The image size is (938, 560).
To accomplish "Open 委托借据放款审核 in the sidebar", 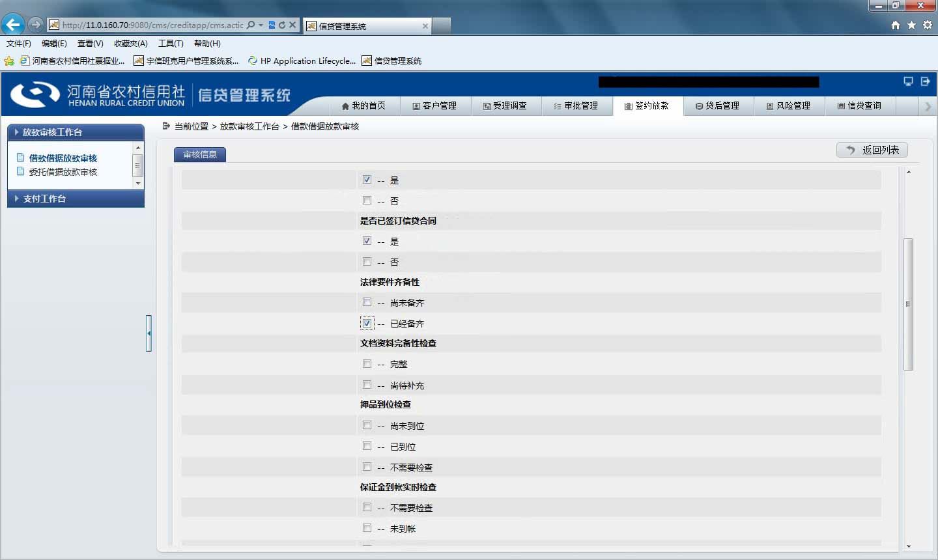I will click(x=63, y=172).
